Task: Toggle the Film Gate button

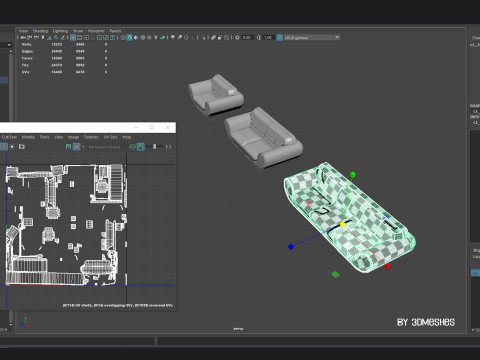Action: pos(80,38)
